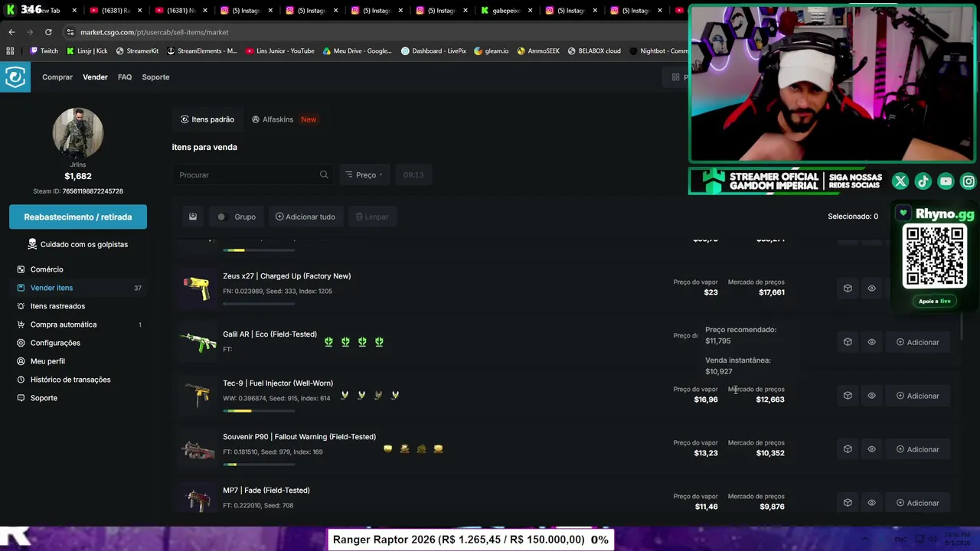
Task: Open the browser apps grid in the bookmarks bar
Action: (x=10, y=51)
